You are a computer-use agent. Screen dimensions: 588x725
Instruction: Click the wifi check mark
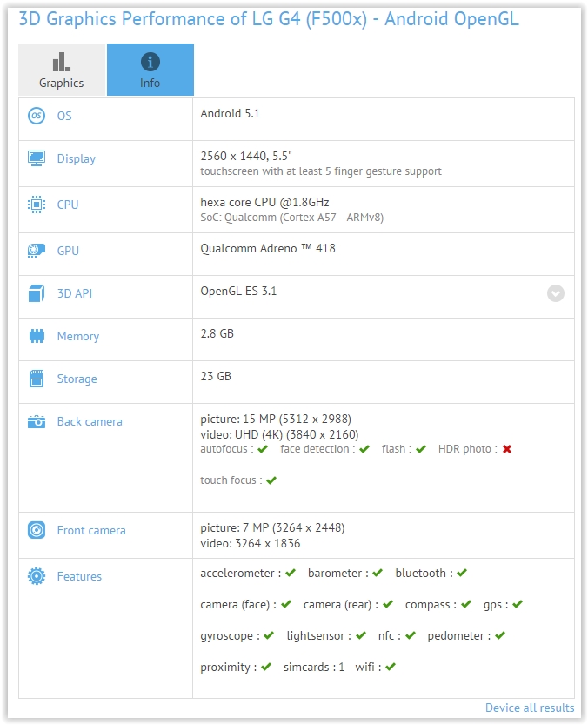click(x=391, y=668)
